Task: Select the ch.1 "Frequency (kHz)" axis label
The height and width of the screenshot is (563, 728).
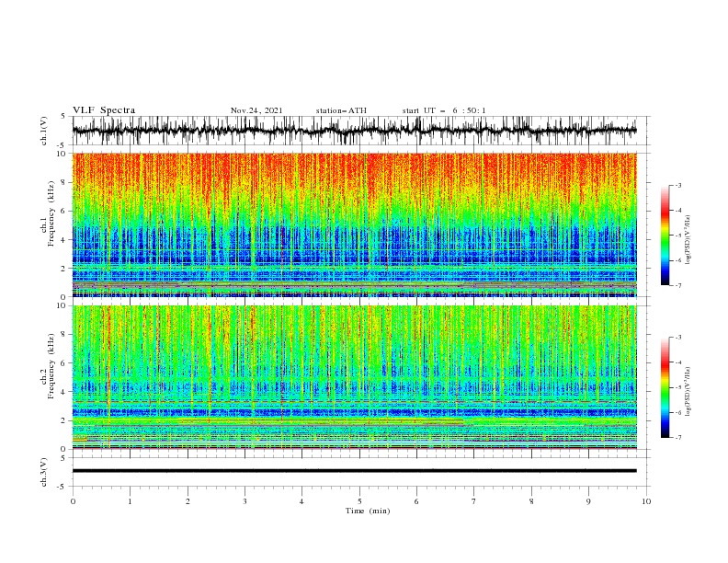Action: [x=51, y=213]
